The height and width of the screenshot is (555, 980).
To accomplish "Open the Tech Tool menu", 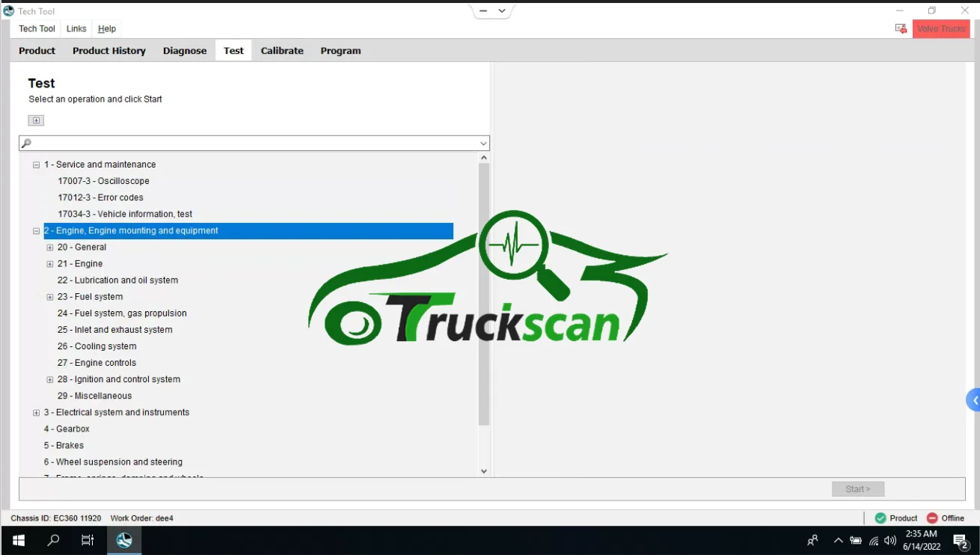I will tap(37, 28).
